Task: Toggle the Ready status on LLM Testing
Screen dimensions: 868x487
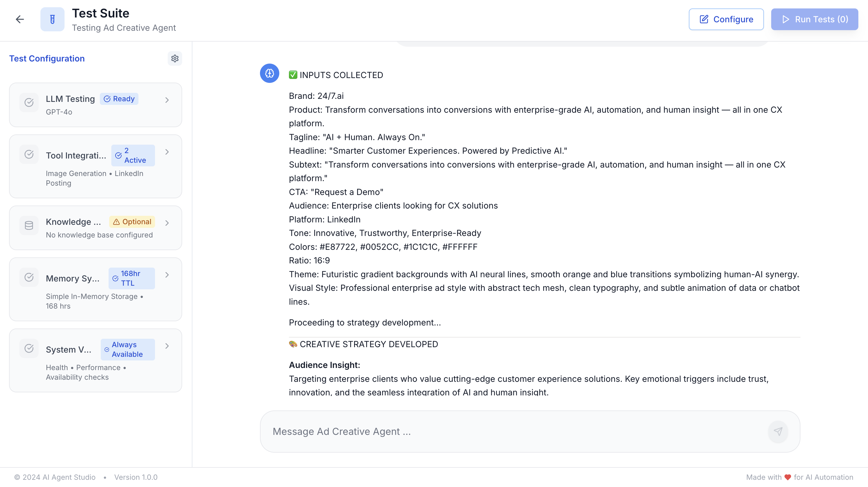Action: click(x=119, y=99)
